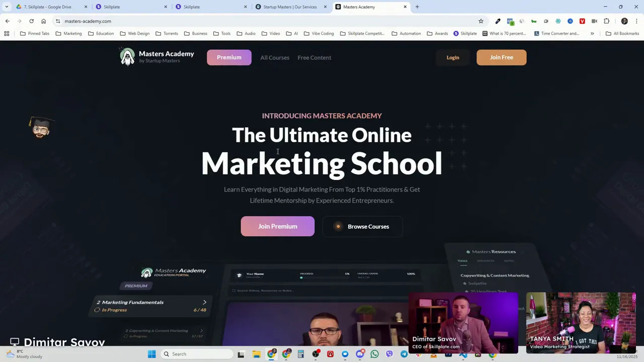
Task: Open the weather widget showing Mostly cloudy
Action: pos(24,354)
